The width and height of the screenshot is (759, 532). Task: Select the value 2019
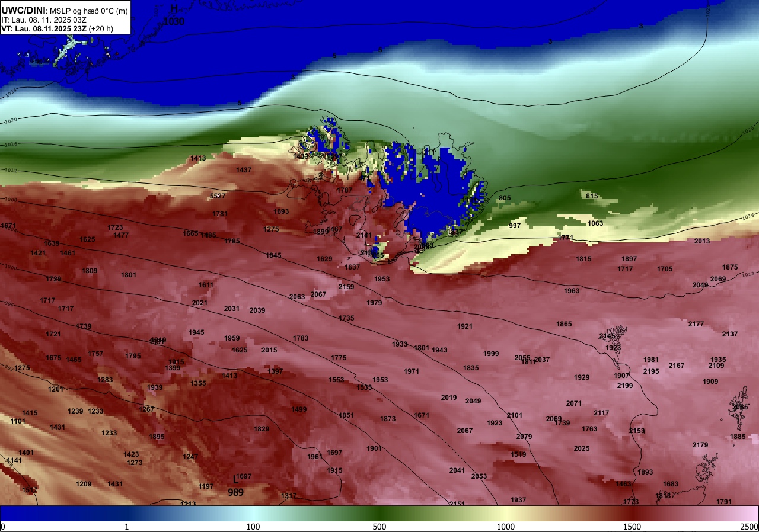coord(449,398)
